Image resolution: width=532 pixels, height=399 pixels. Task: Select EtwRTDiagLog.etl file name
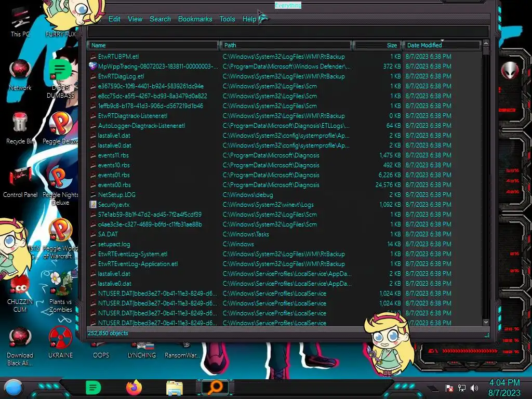point(121,76)
